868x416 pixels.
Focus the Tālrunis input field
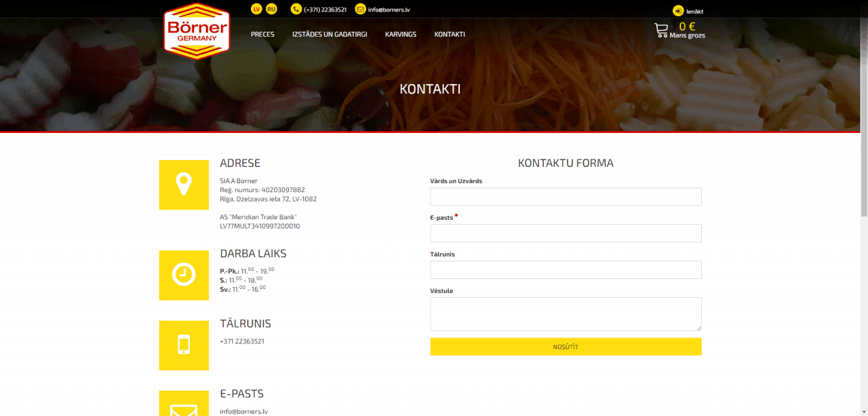[x=566, y=270]
